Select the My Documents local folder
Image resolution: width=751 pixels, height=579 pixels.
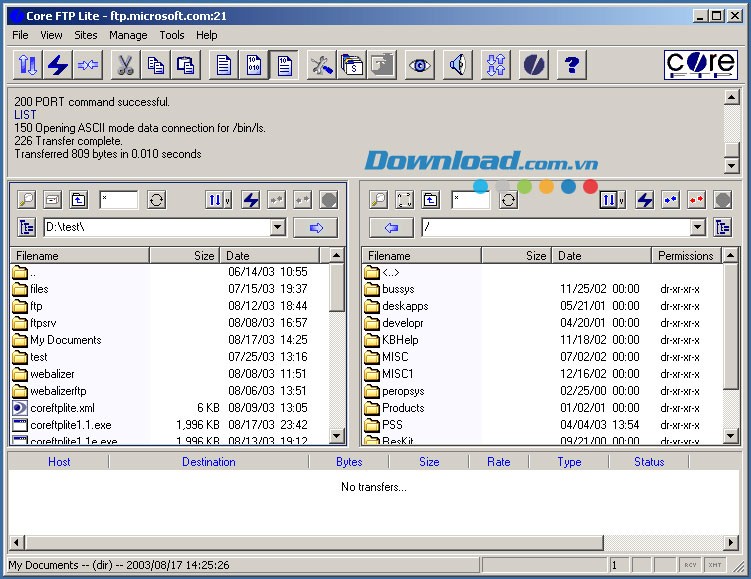66,340
